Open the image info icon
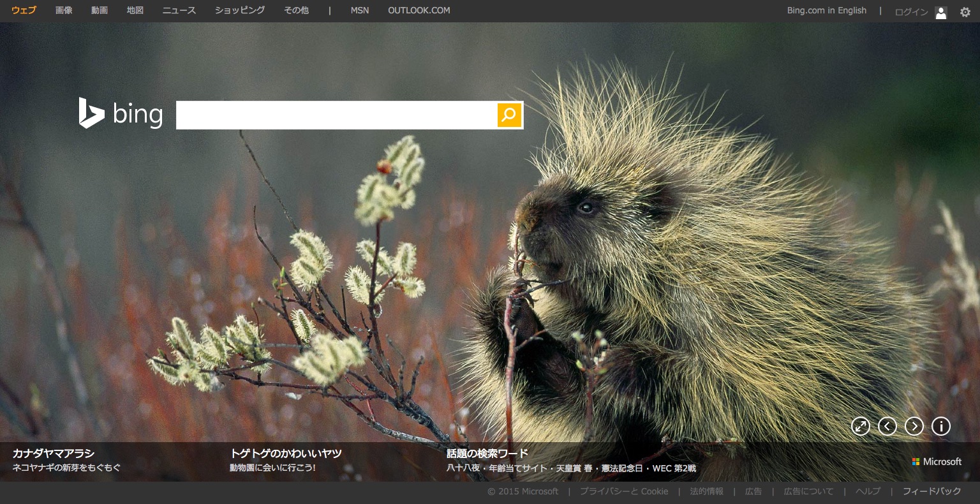980x504 pixels. click(941, 426)
